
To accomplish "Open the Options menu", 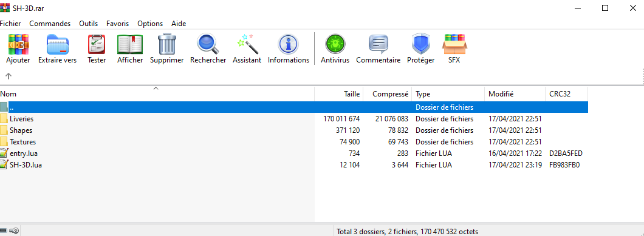I will click(x=150, y=24).
